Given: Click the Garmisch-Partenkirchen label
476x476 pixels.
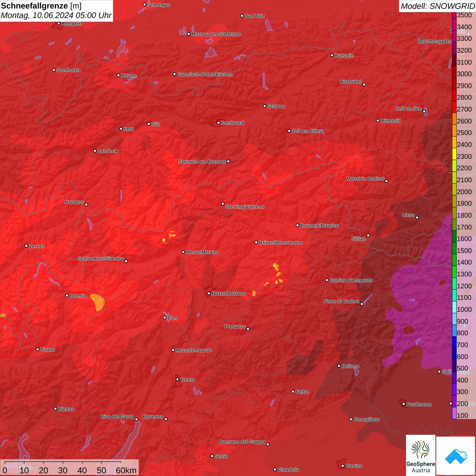Looking at the screenshot, I should click(x=205, y=74).
